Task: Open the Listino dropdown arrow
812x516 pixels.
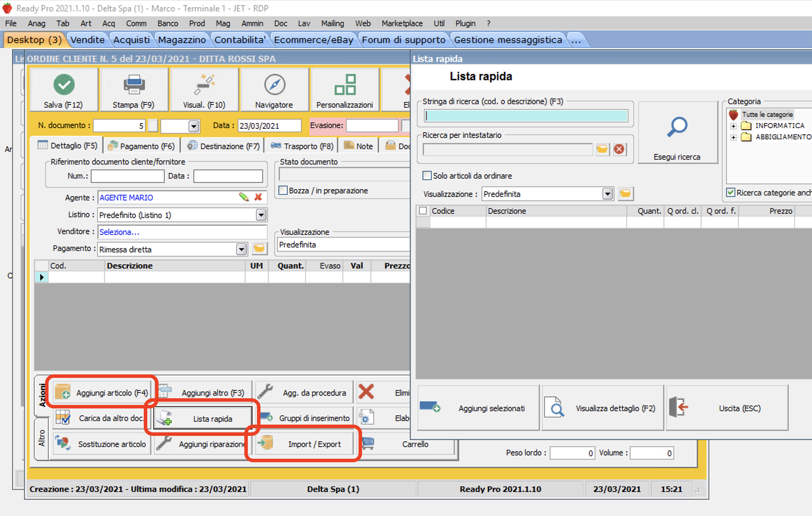Action: (261, 215)
